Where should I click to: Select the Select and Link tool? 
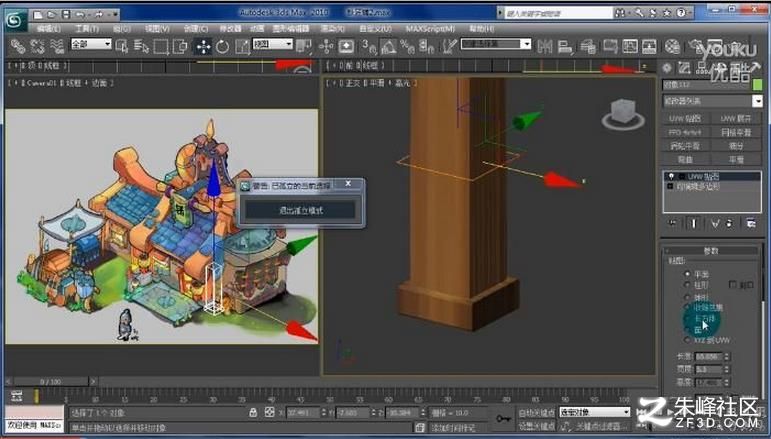(18, 46)
